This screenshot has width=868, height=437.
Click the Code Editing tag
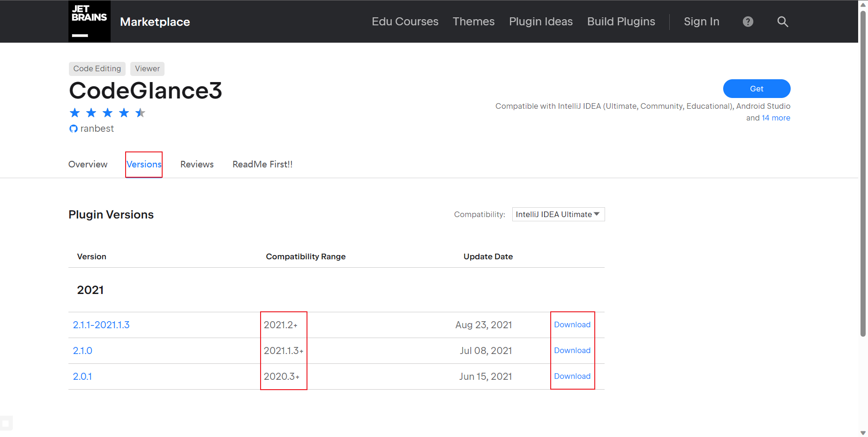pos(97,68)
